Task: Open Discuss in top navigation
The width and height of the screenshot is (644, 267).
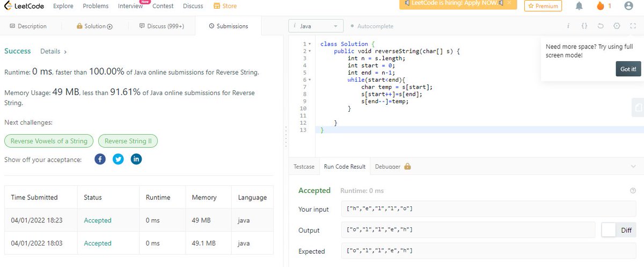Action: (x=193, y=6)
